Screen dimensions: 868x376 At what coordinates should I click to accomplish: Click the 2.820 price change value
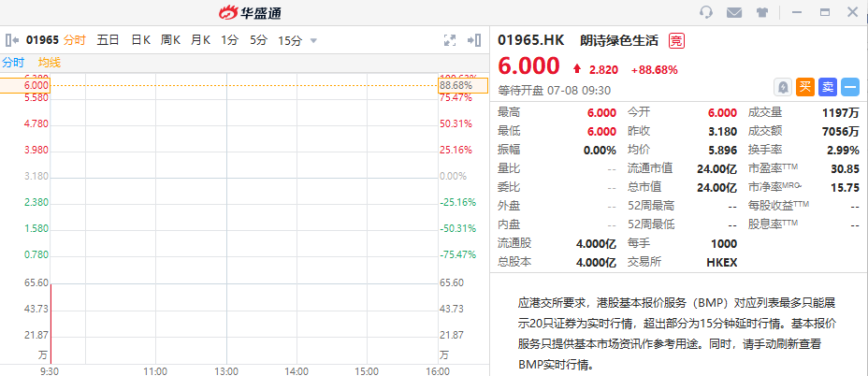[x=603, y=70]
